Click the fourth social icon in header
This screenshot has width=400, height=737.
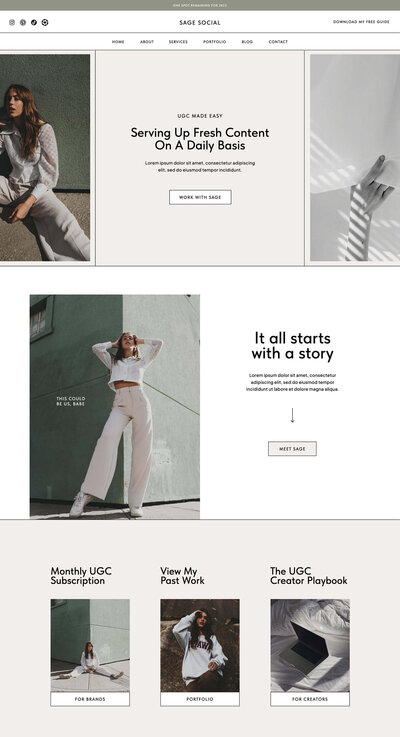point(45,22)
